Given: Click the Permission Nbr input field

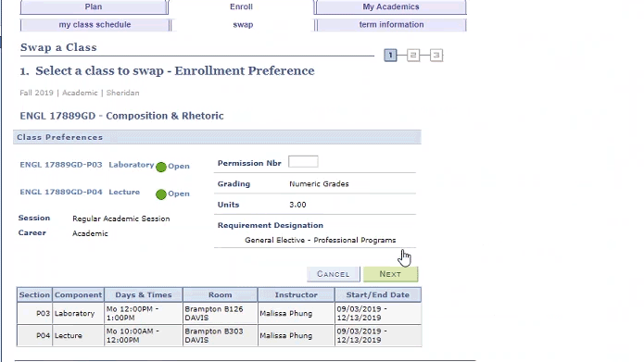Looking at the screenshot, I should pyautogui.click(x=303, y=161).
